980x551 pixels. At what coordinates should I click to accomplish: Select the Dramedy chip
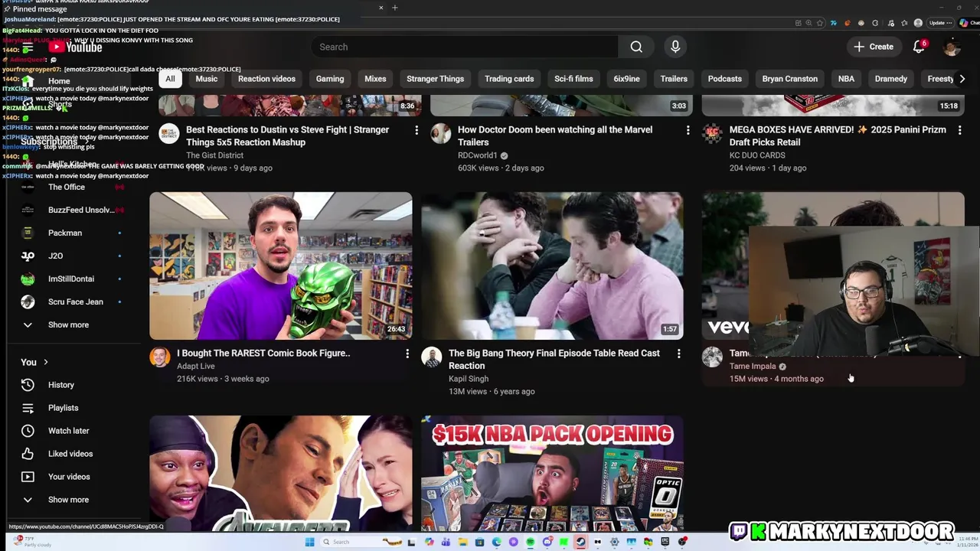click(x=891, y=79)
